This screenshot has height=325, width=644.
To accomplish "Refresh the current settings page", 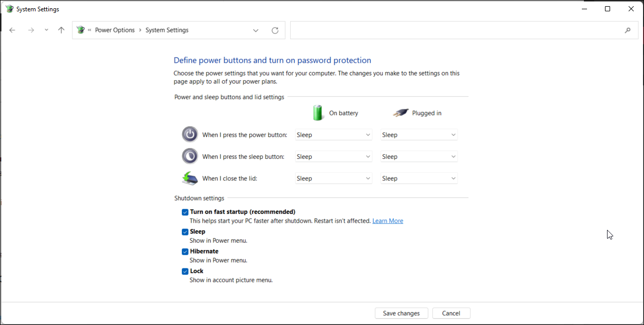I will 275,30.
